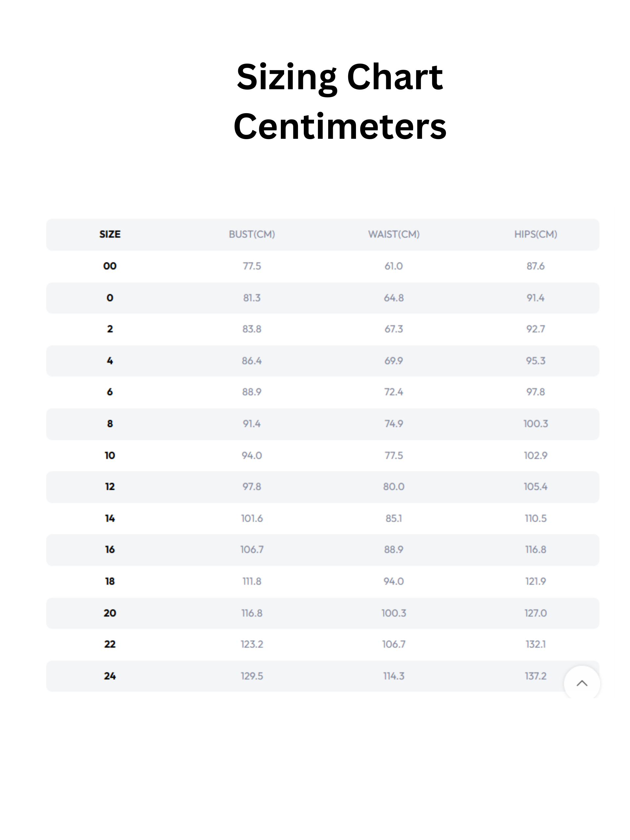
Task: Click the Sizing Chart Centimeters title
Action: coord(340,101)
